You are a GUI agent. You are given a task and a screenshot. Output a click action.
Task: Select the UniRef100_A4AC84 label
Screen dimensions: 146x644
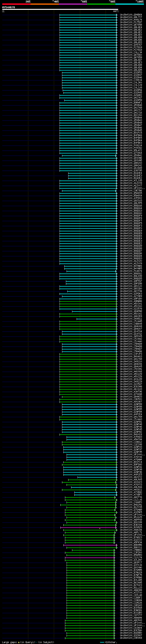coord(131,530)
